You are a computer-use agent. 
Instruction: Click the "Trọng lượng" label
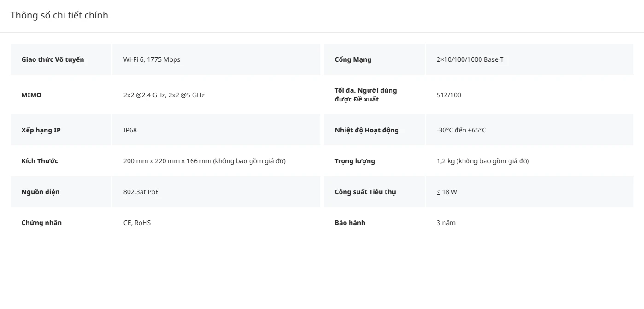tap(355, 161)
